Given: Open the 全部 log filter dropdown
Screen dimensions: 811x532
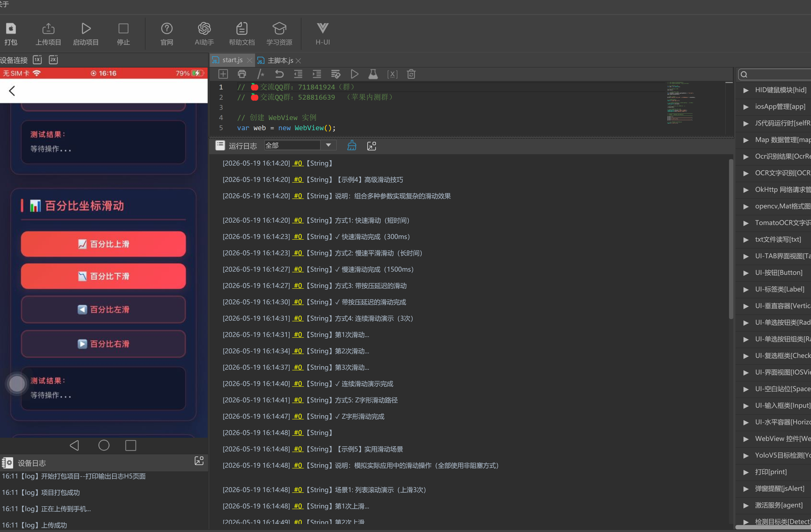Looking at the screenshot, I should click(300, 145).
